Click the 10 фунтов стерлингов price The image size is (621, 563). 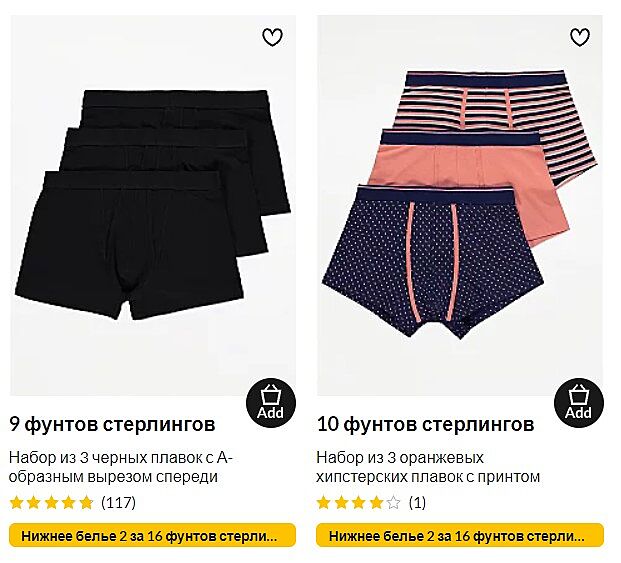(425, 424)
